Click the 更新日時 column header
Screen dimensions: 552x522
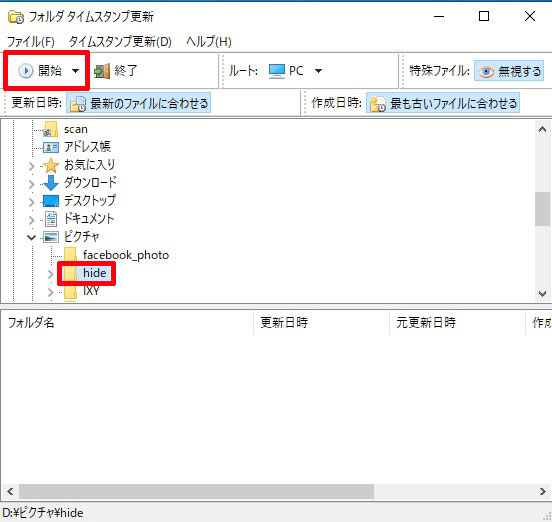[321, 322]
